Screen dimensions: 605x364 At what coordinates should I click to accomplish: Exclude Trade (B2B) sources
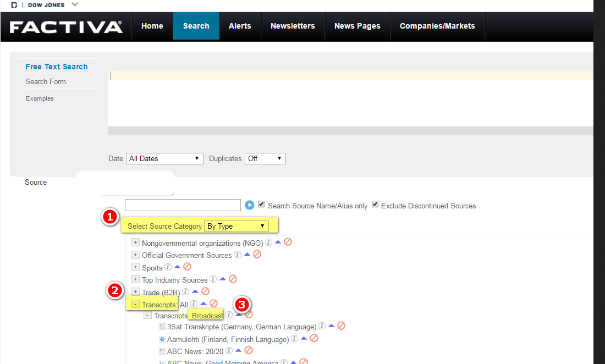pos(205,291)
